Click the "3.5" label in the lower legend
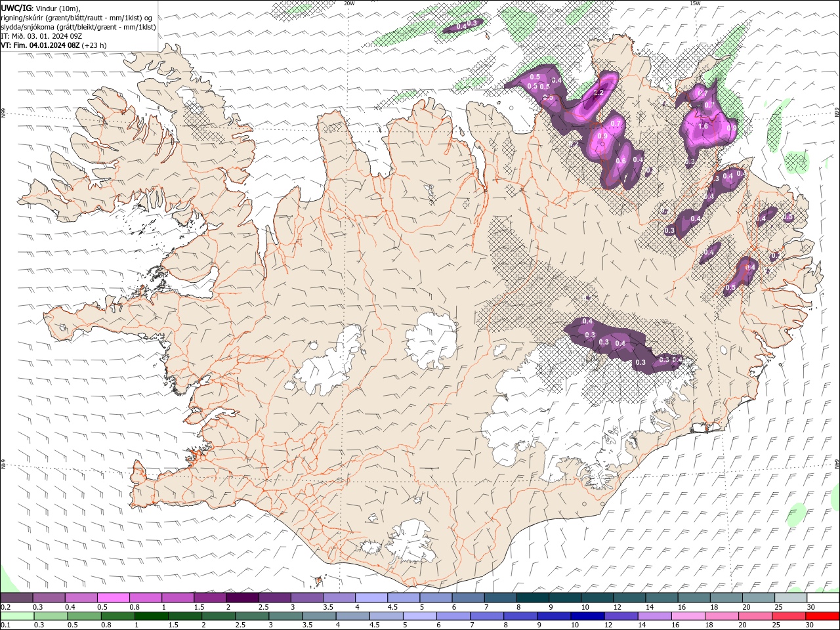 pos(306,625)
